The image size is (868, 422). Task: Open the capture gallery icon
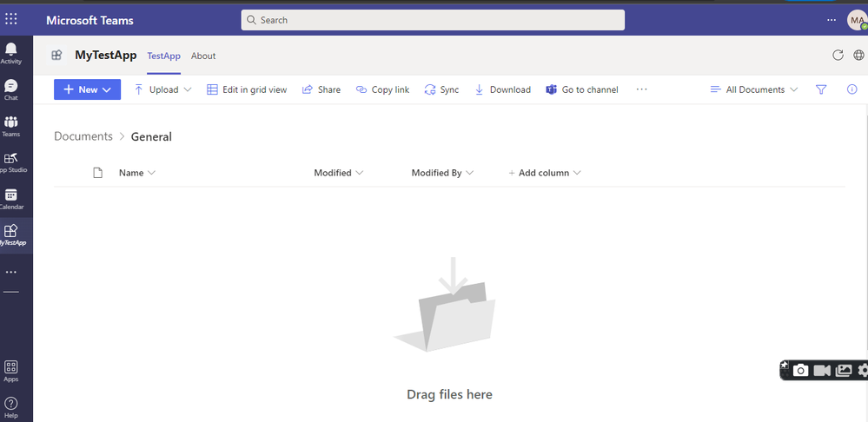point(844,370)
